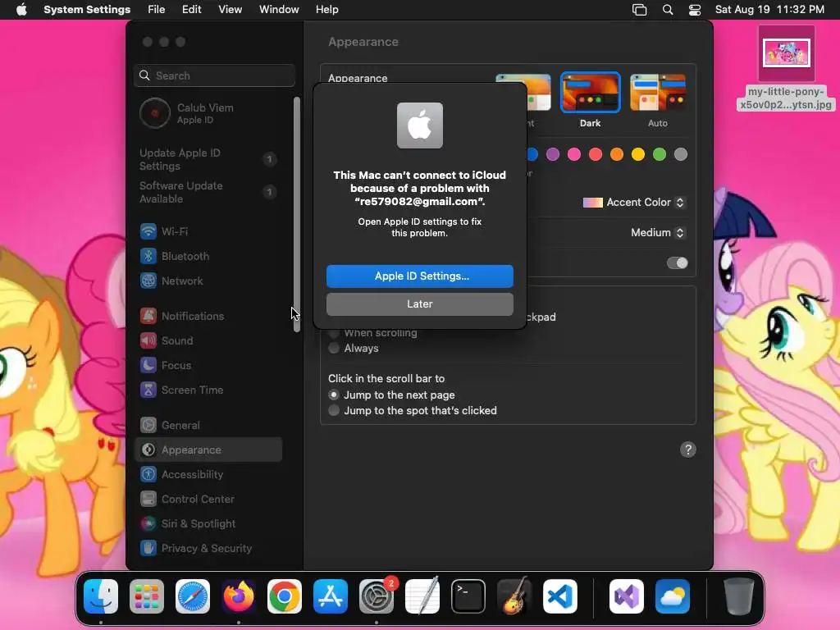840x630 pixels.
Task: Open Visual Studio from the Dock
Action: 627,596
